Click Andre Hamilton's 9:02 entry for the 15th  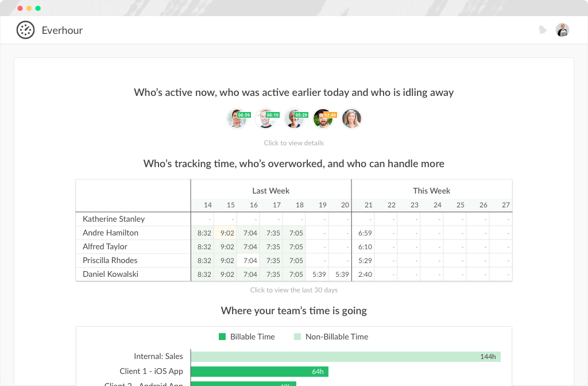pyautogui.click(x=227, y=233)
